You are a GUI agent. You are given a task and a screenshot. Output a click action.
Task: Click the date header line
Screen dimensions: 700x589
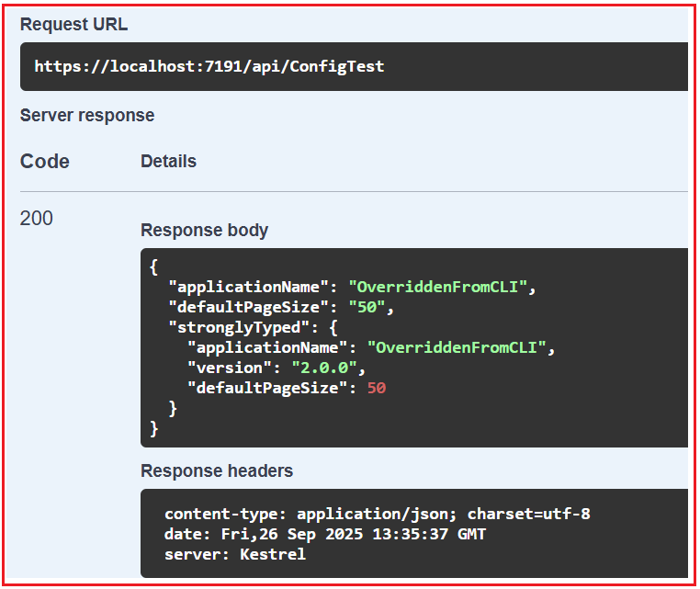click(324, 535)
